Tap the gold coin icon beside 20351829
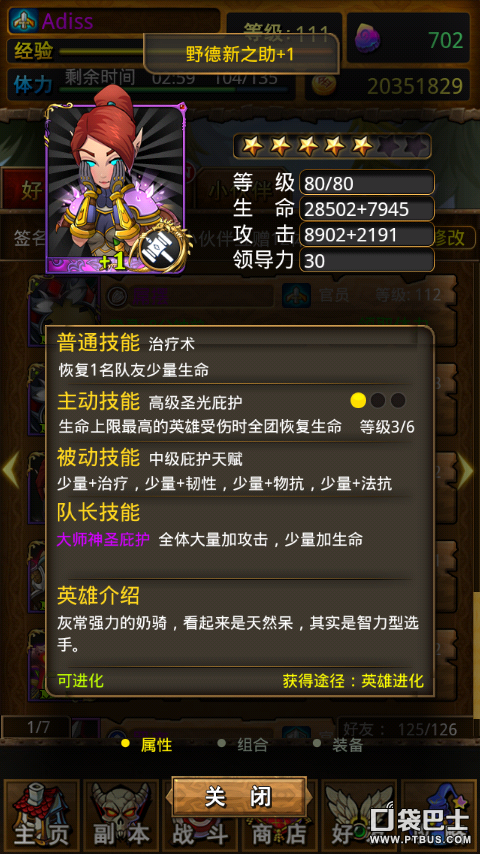Viewport: 480px width, 854px height. point(323,86)
